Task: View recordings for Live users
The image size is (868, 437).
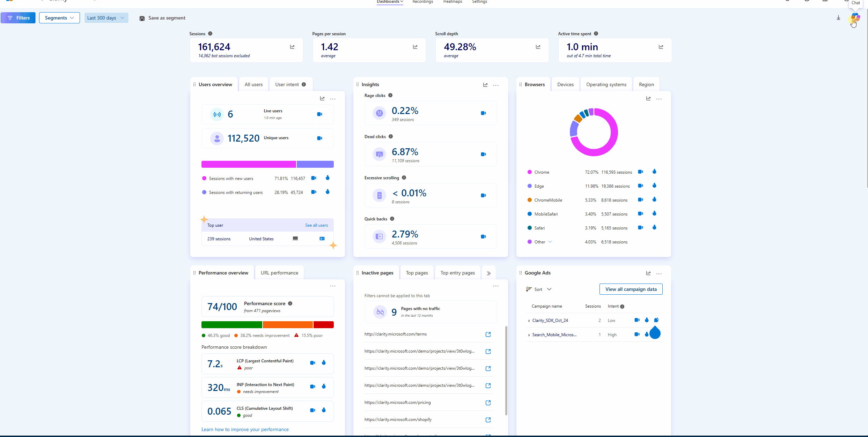Action: pyautogui.click(x=319, y=114)
